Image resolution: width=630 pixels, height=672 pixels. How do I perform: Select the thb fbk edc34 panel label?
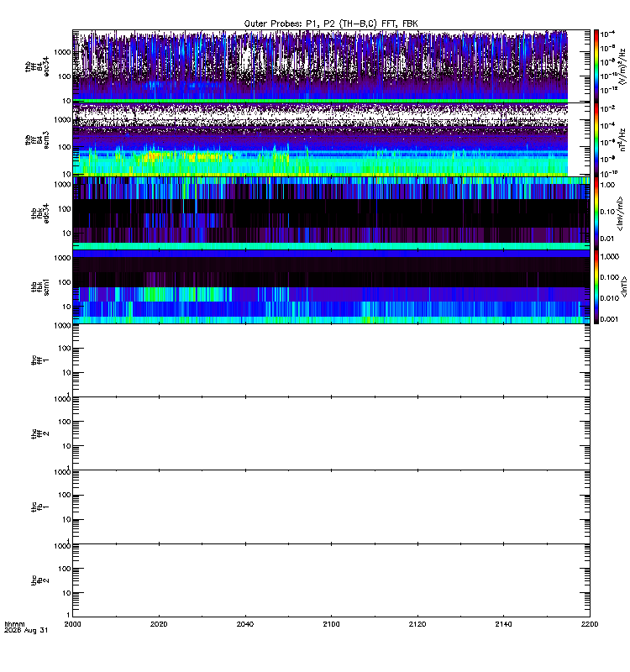(39, 213)
